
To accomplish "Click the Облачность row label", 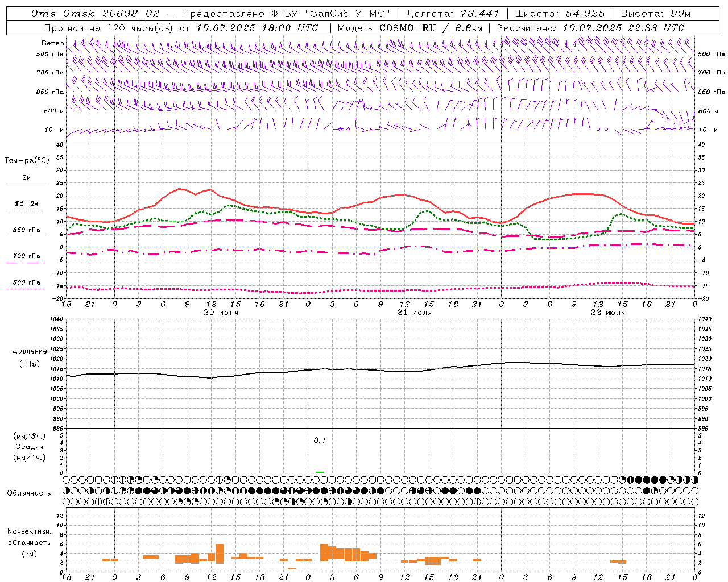I will [29, 493].
